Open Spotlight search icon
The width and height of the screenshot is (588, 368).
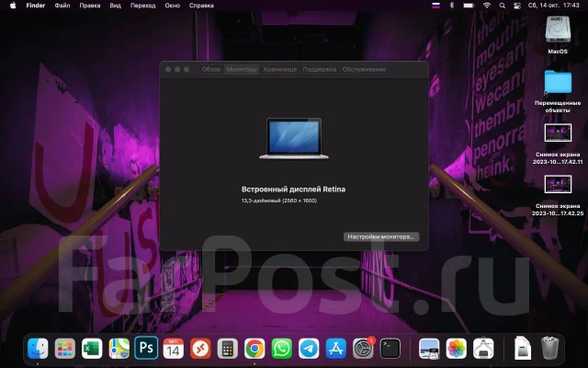pos(503,6)
